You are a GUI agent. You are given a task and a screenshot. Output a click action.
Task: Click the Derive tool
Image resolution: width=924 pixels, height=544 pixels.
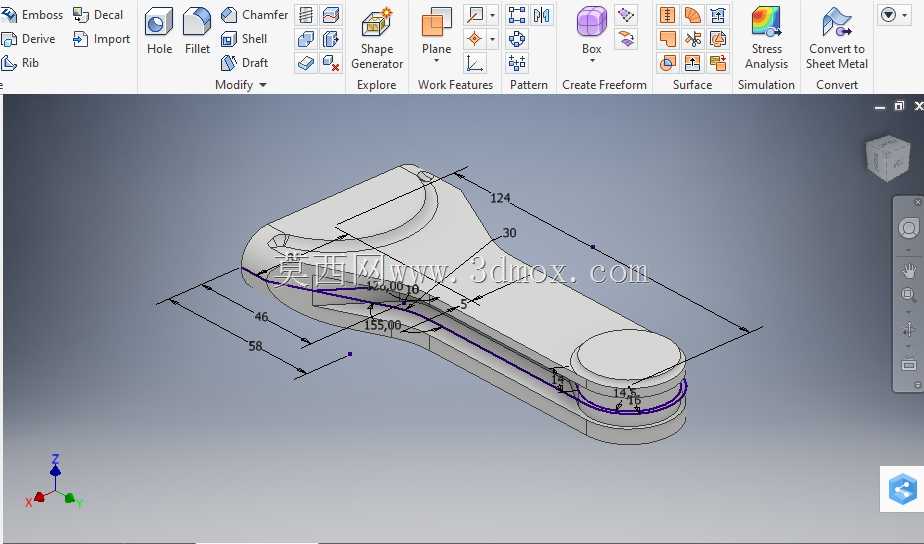28,39
